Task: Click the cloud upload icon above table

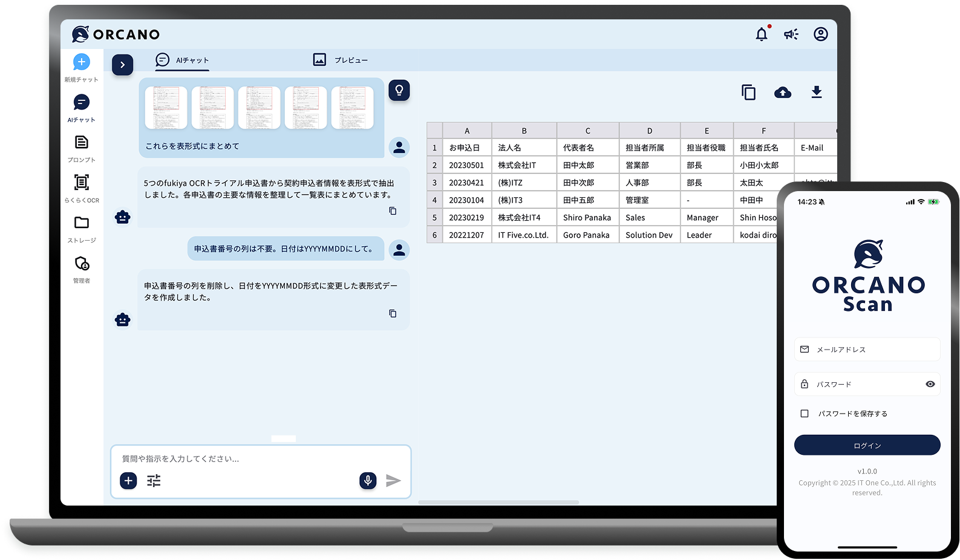Action: tap(783, 93)
